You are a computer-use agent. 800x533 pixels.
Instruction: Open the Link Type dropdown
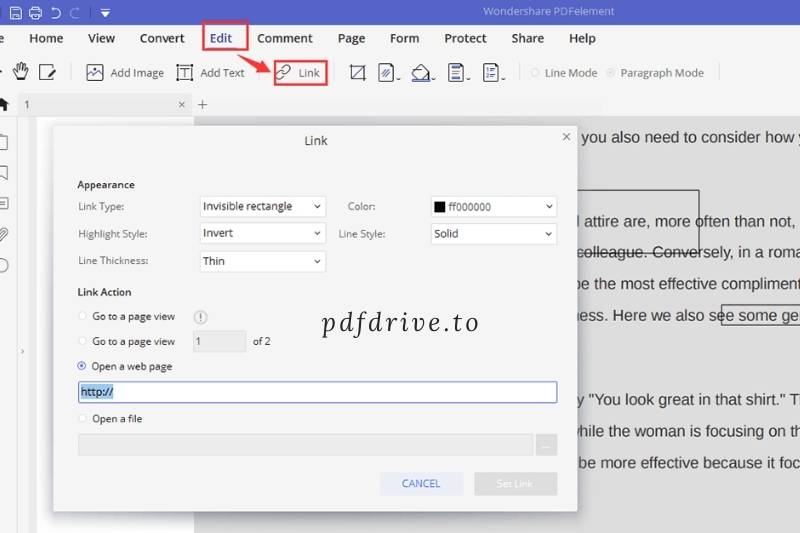pos(262,207)
